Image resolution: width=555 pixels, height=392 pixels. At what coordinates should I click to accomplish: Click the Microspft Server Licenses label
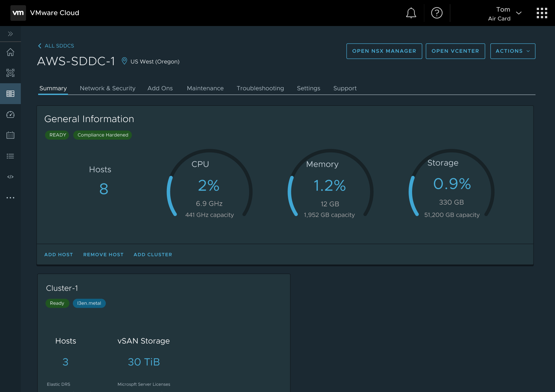pyautogui.click(x=144, y=384)
